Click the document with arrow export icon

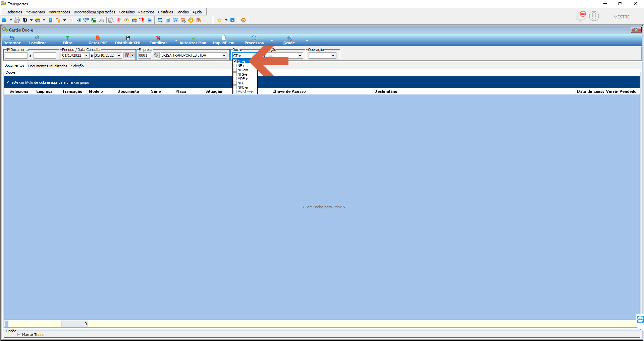coord(150,20)
